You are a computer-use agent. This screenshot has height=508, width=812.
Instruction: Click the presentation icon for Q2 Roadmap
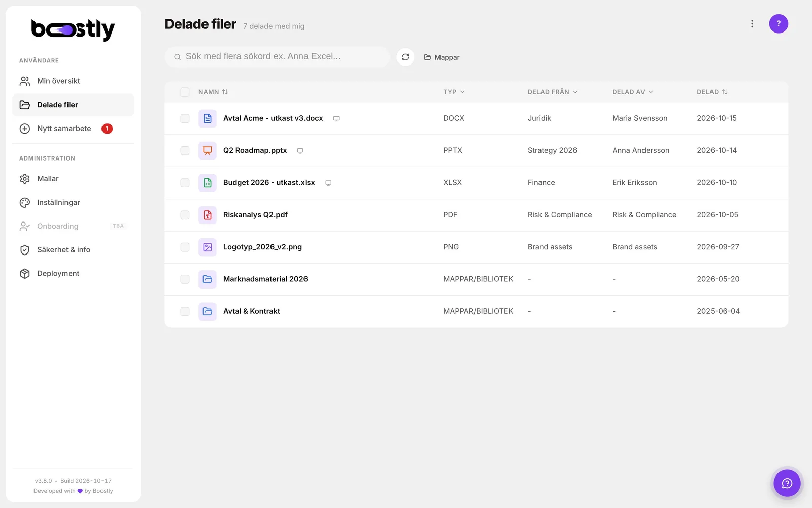[x=208, y=150]
